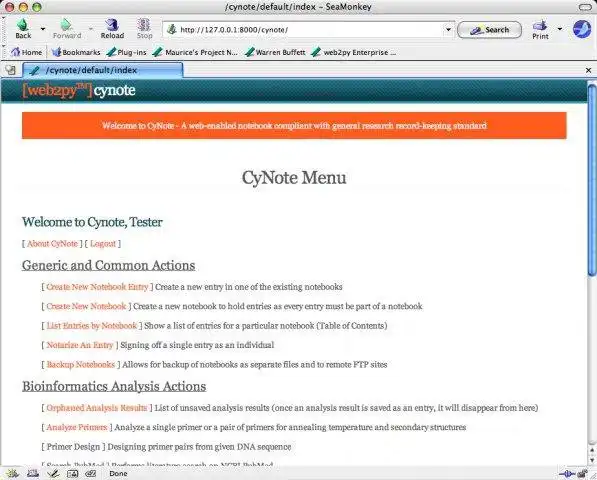The height and width of the screenshot is (480, 597).
Task: Open URL bar history dropdown
Action: point(448,29)
